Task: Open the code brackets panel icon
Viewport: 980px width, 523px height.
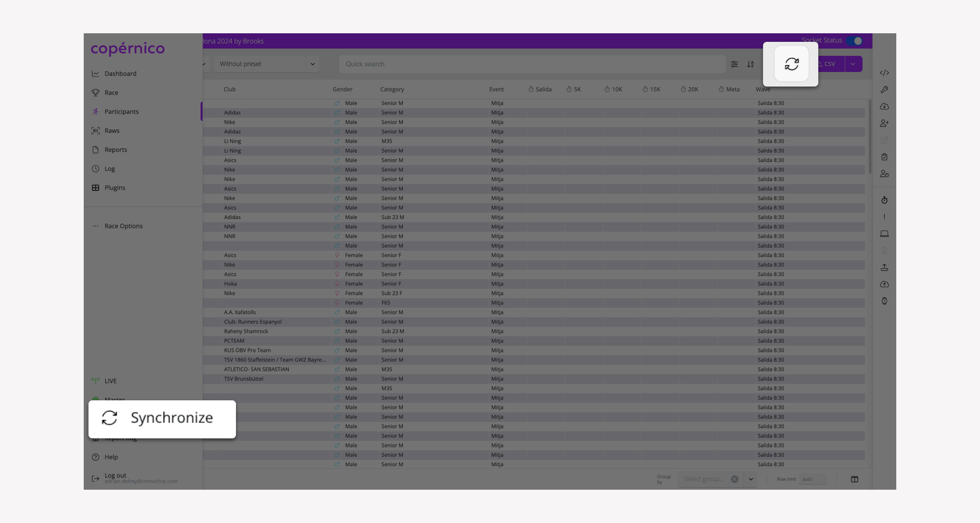Action: 884,73
